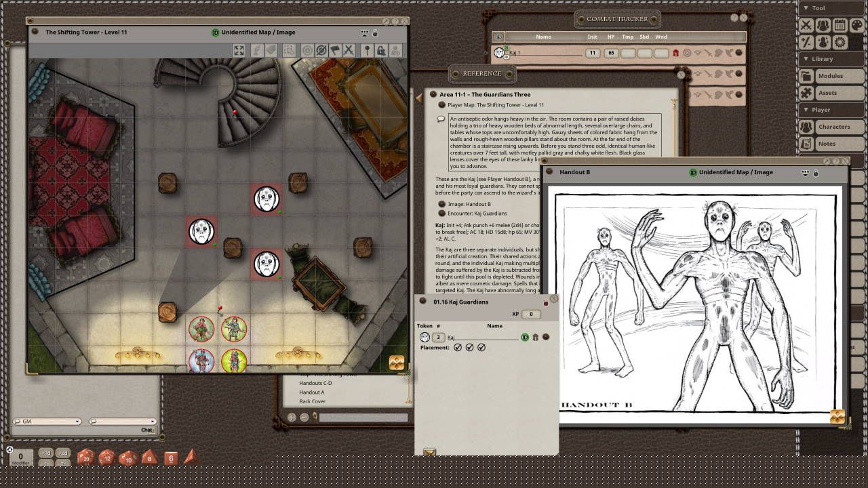The width and height of the screenshot is (868, 488).
Task: Open the options gear icon in Tool sidebar
Action: (840, 42)
